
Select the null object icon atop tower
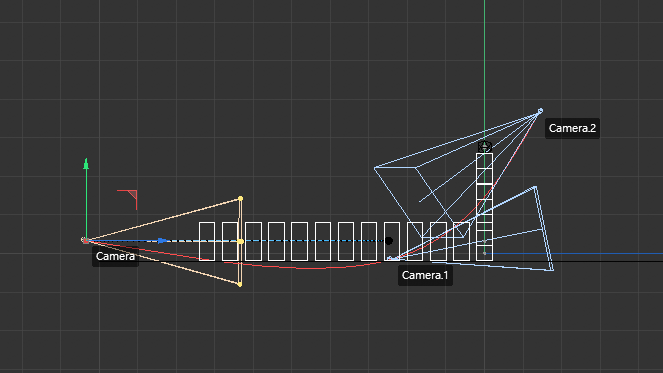pos(485,147)
